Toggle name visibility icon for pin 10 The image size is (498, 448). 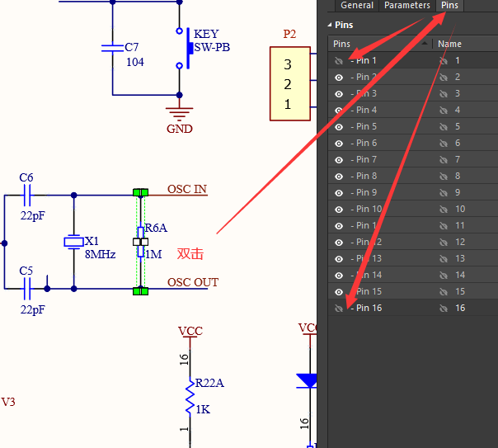[444, 210]
